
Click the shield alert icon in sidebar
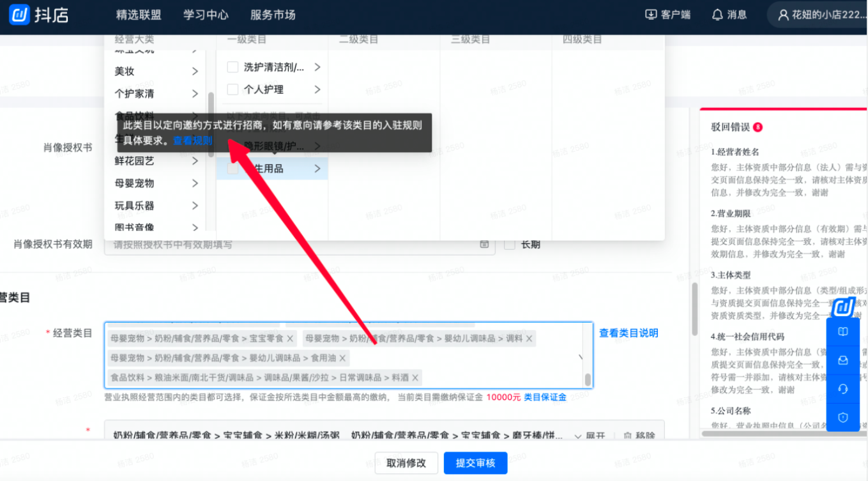[842, 417]
